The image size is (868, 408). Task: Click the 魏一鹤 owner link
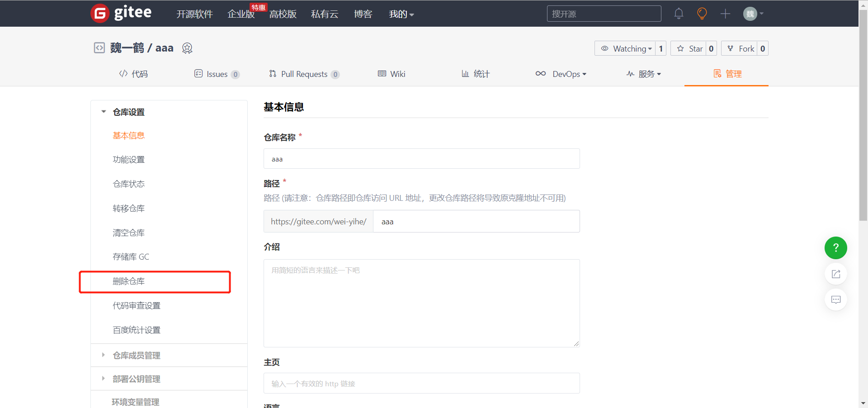[x=127, y=47]
